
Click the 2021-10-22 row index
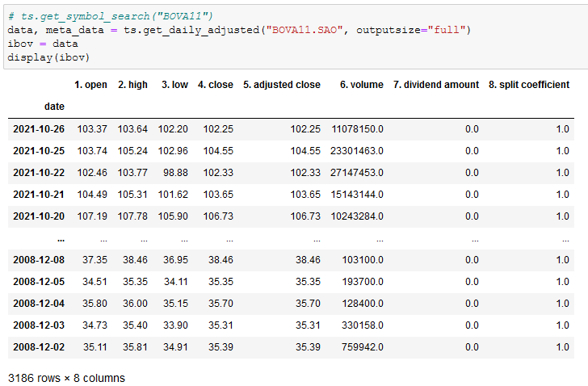pyautogui.click(x=39, y=173)
